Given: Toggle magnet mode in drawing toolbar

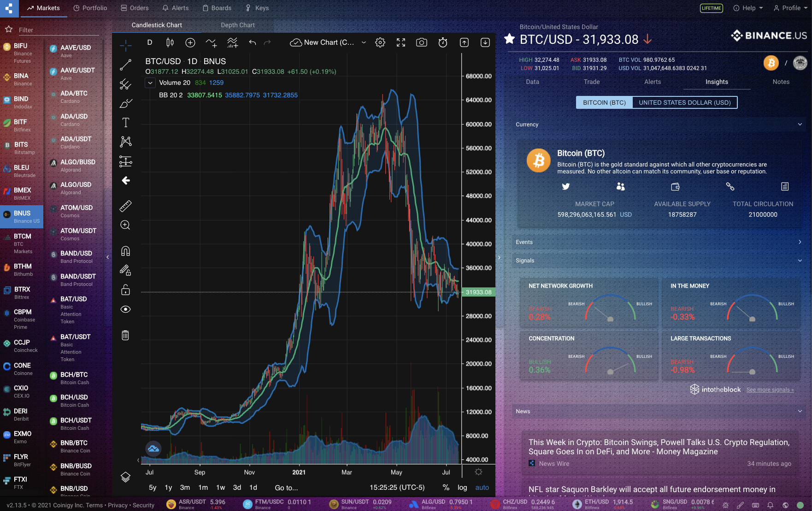Looking at the screenshot, I should 125,251.
